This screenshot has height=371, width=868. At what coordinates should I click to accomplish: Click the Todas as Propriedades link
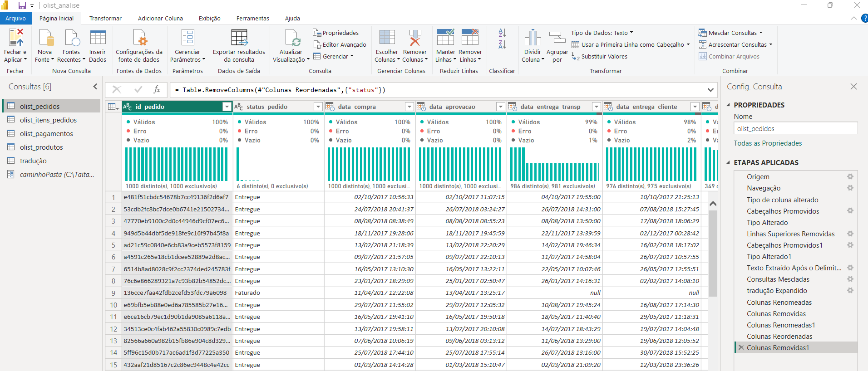pos(768,143)
